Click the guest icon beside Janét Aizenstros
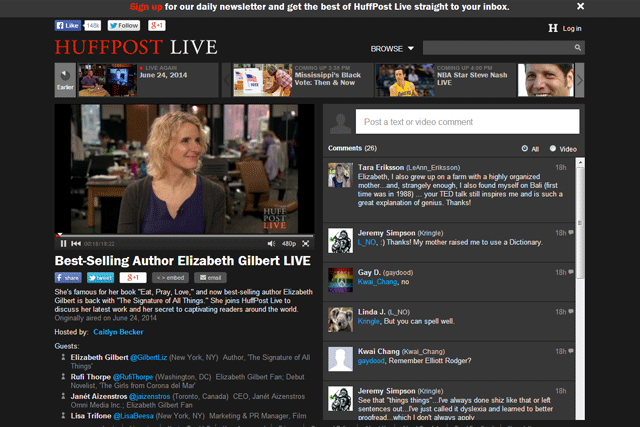640x427 pixels. coord(63,396)
